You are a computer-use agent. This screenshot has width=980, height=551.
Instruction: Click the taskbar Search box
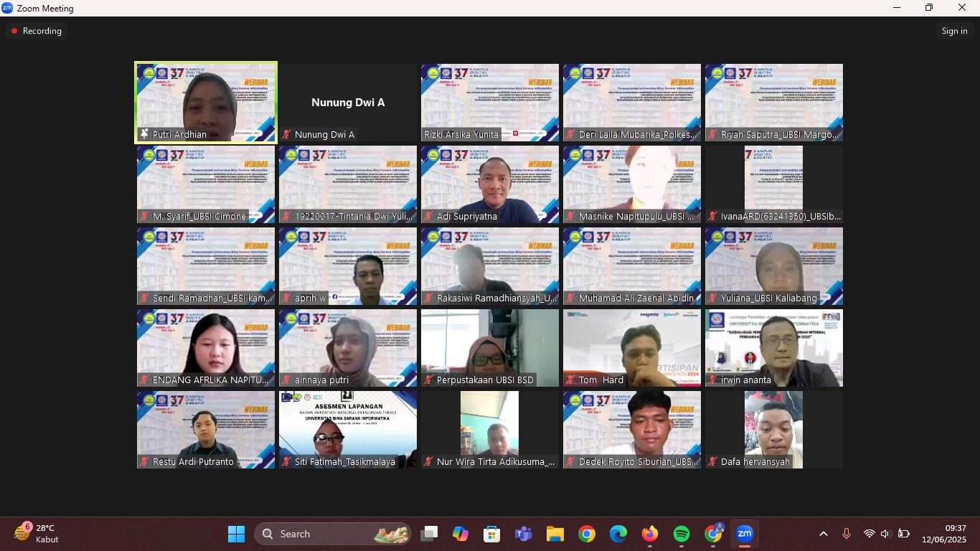point(332,534)
